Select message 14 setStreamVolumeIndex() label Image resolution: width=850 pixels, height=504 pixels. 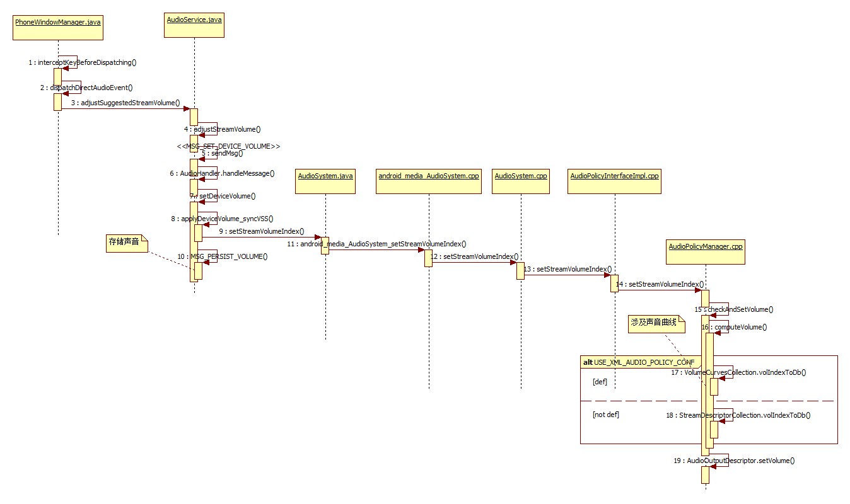[660, 284]
